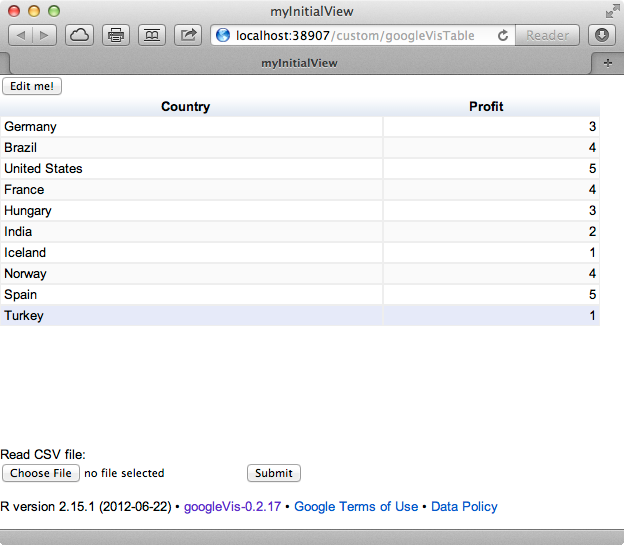Open the downloads button
This screenshot has height=545, width=624.
click(602, 35)
